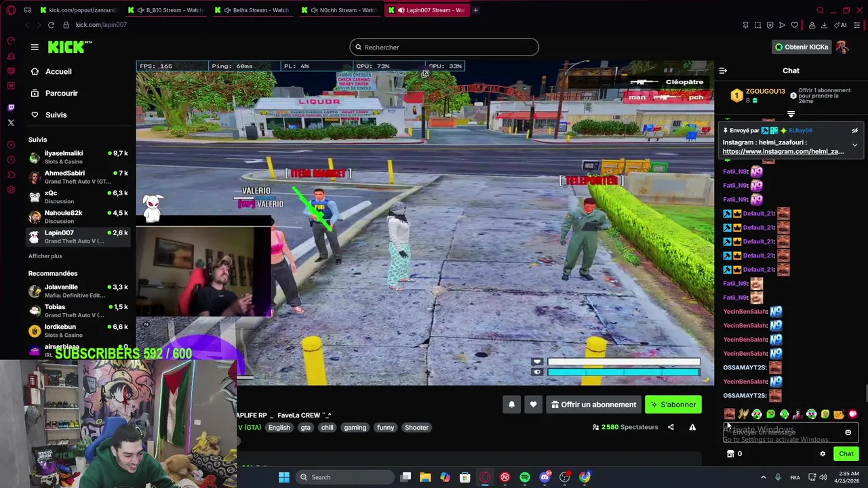
Task: Open Windows Start menu
Action: [x=283, y=477]
